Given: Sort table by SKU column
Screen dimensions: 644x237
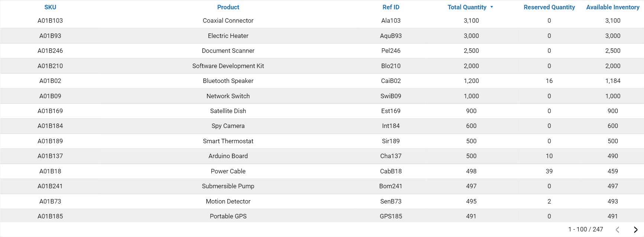Looking at the screenshot, I should [x=50, y=7].
